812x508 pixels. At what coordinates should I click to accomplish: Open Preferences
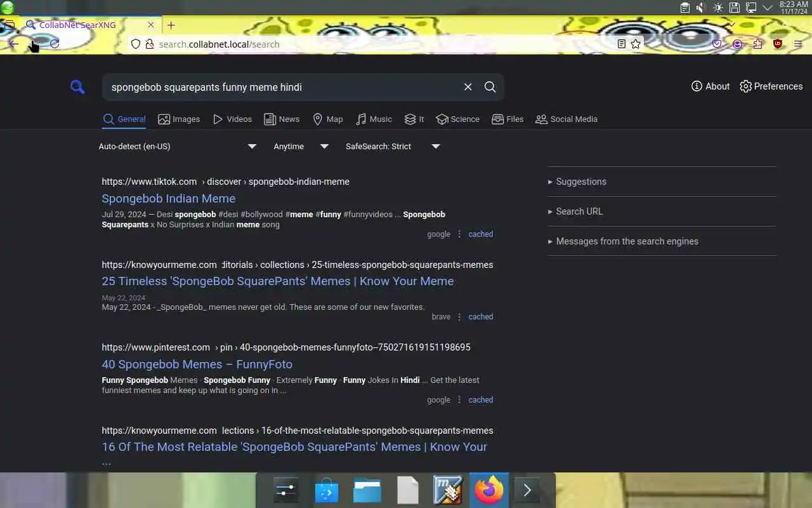pyautogui.click(x=771, y=86)
